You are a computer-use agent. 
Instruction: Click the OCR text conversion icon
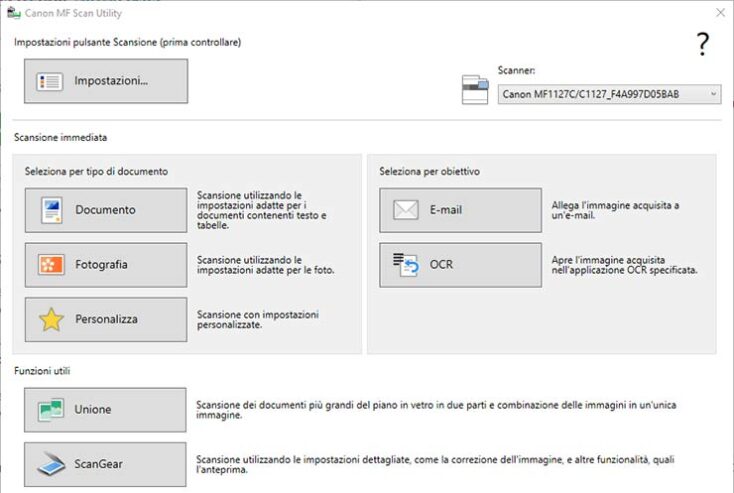pos(405,265)
